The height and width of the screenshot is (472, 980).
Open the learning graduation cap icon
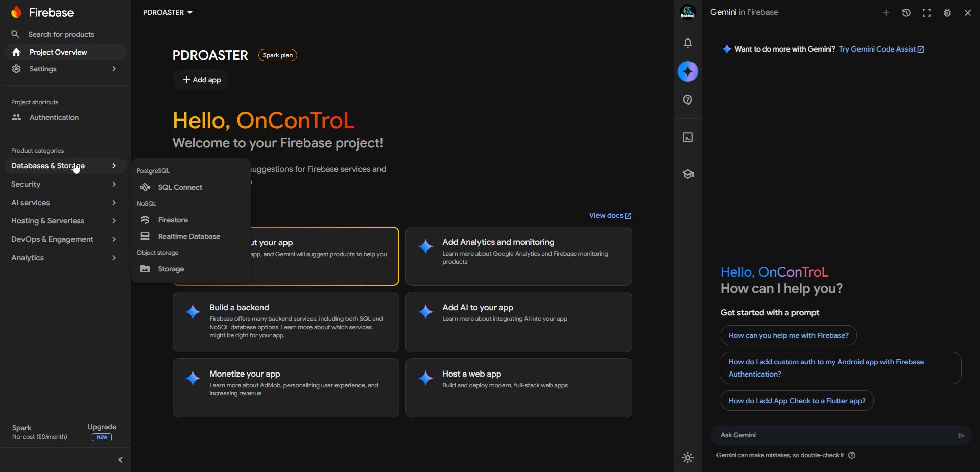(688, 174)
